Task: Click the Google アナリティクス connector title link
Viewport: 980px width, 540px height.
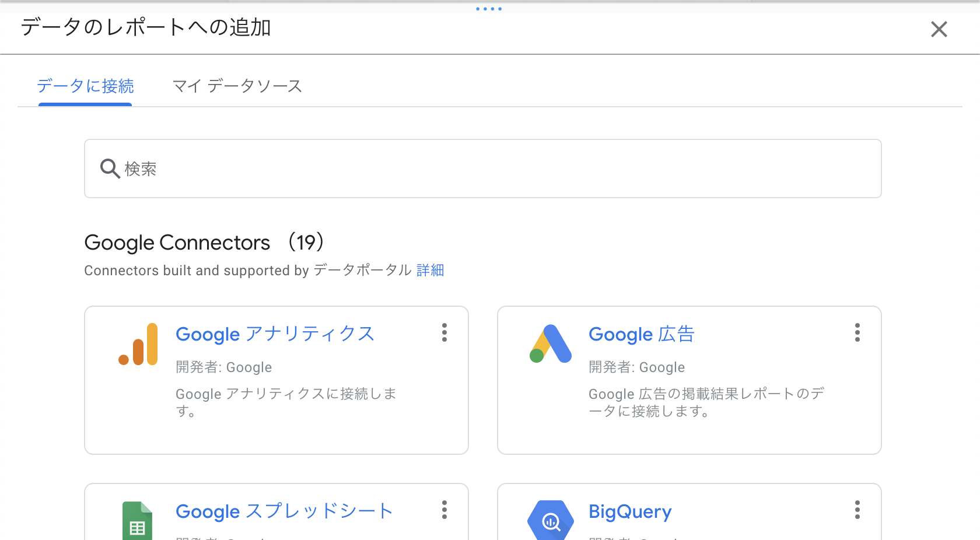Action: (x=275, y=334)
